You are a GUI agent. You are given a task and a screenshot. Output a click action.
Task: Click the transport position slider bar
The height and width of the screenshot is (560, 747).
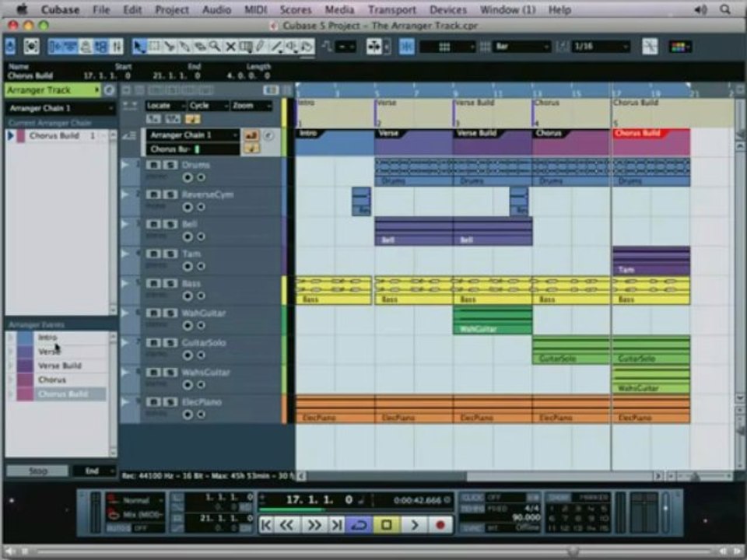coord(355,509)
